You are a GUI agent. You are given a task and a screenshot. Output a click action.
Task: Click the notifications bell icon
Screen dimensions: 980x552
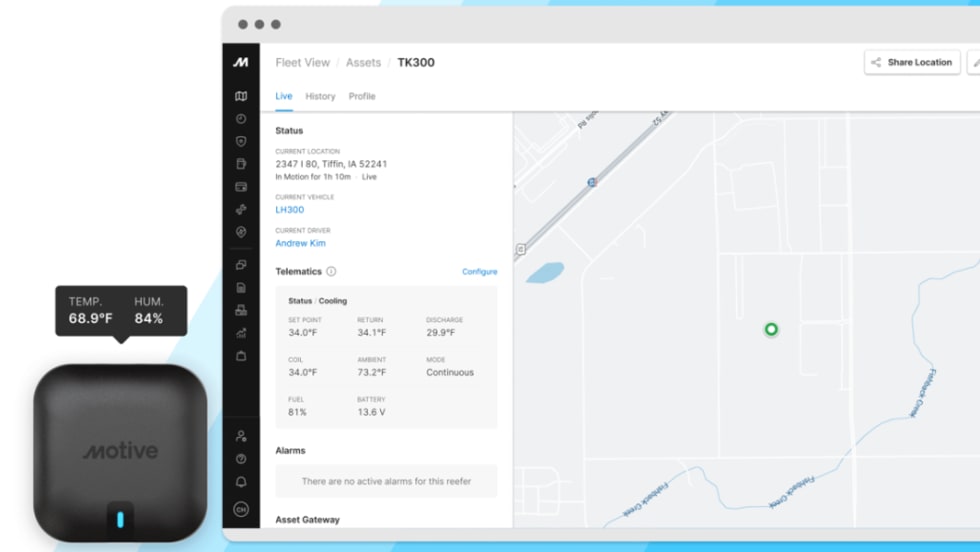pos(241,482)
